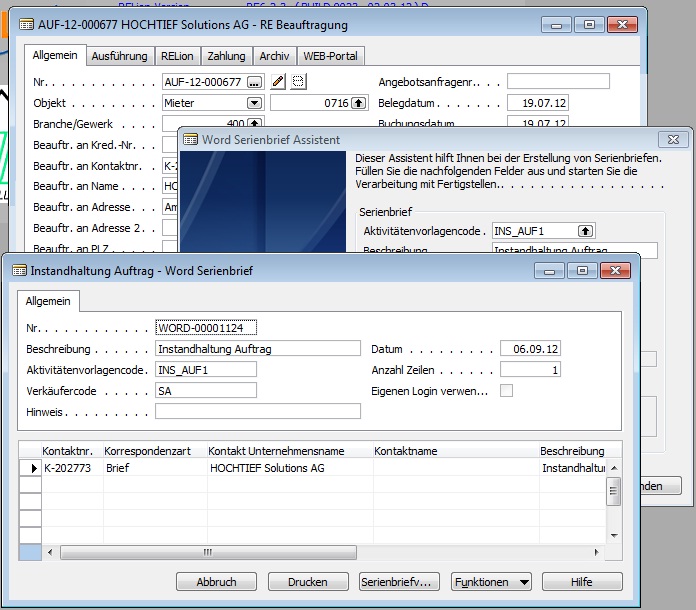Enable the Eigenen Login verwenden checkbox
This screenshot has width=696, height=610.
click(x=506, y=391)
